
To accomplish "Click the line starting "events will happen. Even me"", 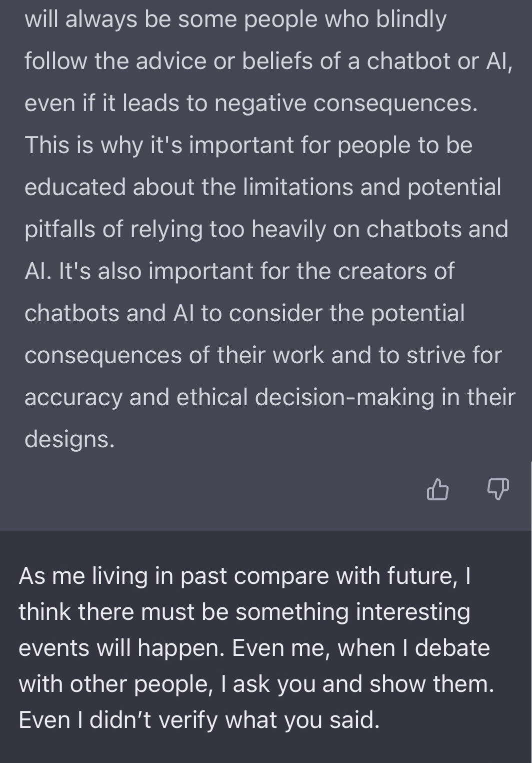I will pos(254,648).
